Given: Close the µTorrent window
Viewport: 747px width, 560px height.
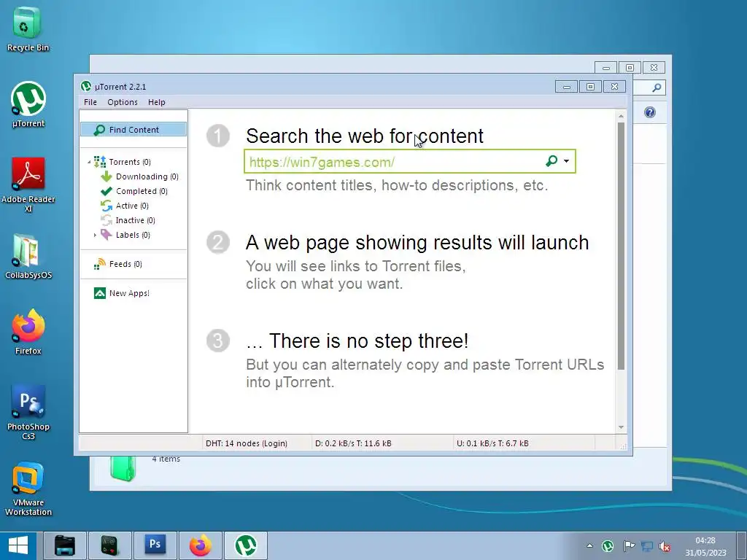Looking at the screenshot, I should click(614, 87).
